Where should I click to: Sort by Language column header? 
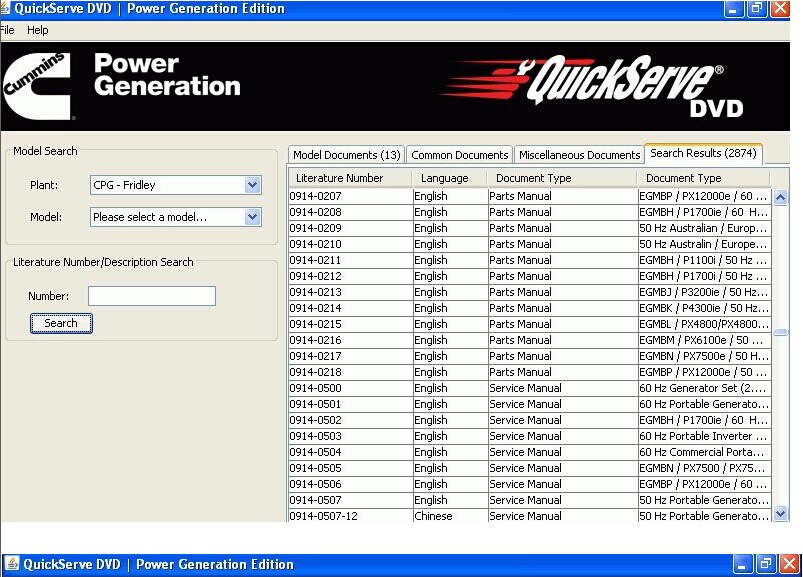[450, 178]
